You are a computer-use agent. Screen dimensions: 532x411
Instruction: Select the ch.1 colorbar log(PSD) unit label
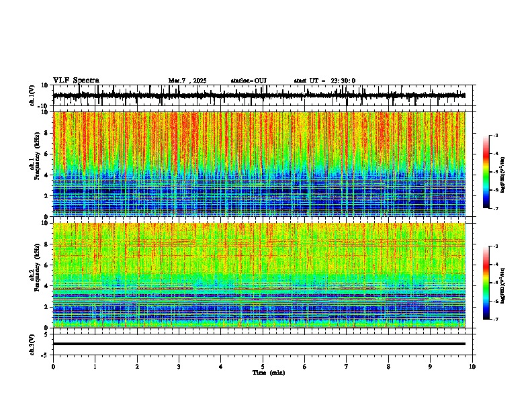click(502, 175)
